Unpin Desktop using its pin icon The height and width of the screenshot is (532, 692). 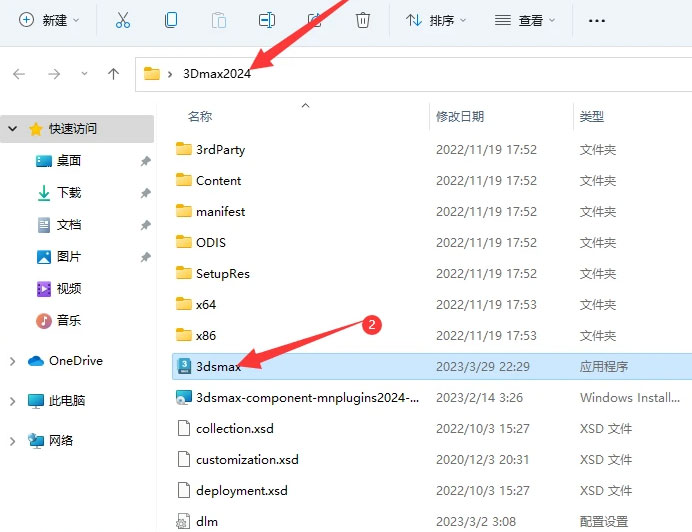tap(146, 161)
